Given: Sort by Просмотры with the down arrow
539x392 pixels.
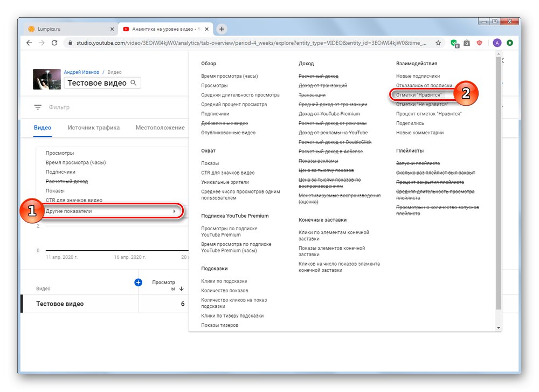Looking at the screenshot, I should [x=182, y=289].
